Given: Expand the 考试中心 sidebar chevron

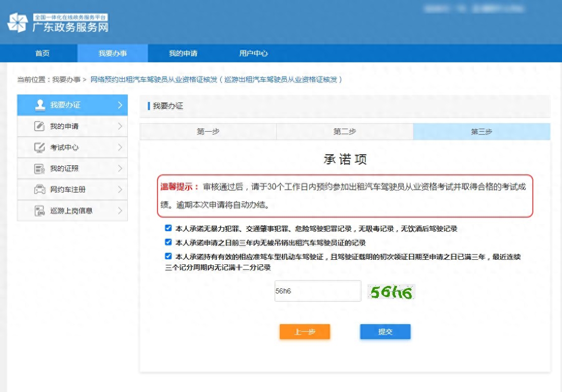Looking at the screenshot, I should click(x=120, y=147).
